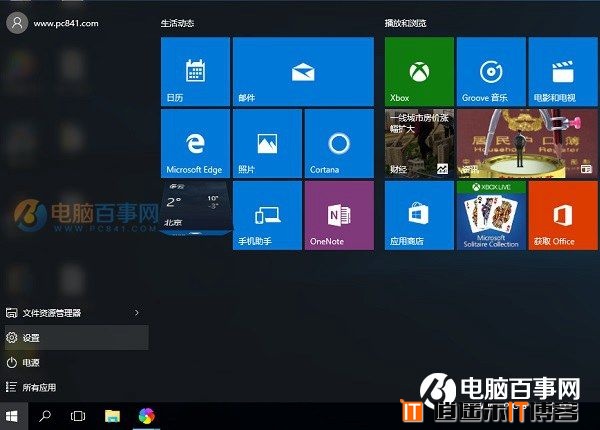Launch the Microsoft Edge tile

click(x=194, y=143)
